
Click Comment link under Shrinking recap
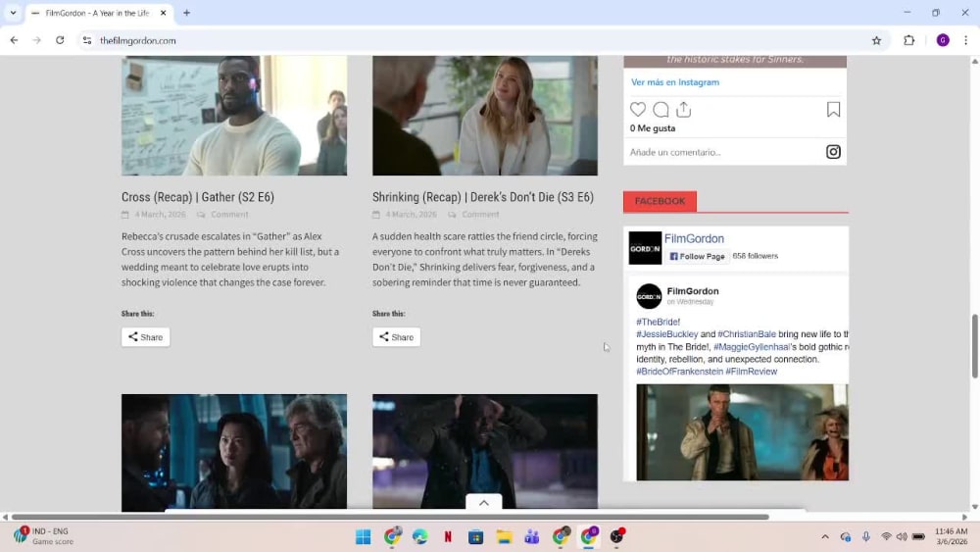480,215
